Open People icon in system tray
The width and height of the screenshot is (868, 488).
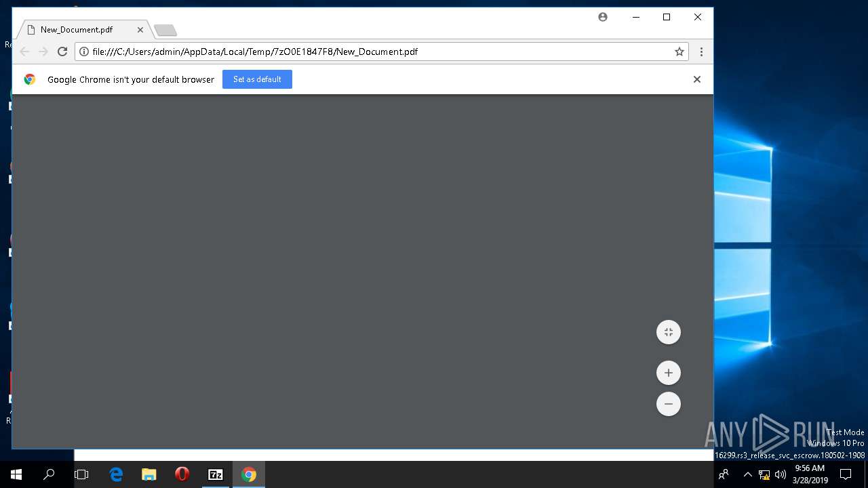tap(724, 474)
